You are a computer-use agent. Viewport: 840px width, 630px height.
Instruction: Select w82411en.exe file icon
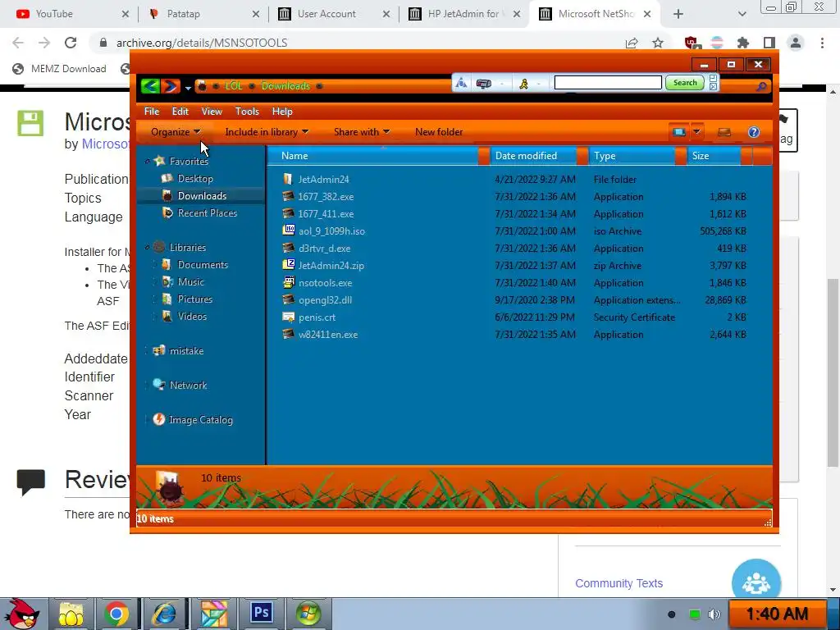click(x=288, y=334)
